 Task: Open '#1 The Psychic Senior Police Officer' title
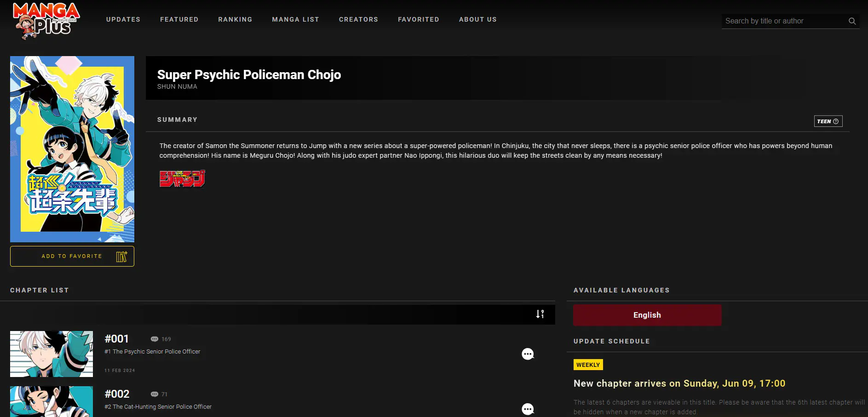pos(152,352)
